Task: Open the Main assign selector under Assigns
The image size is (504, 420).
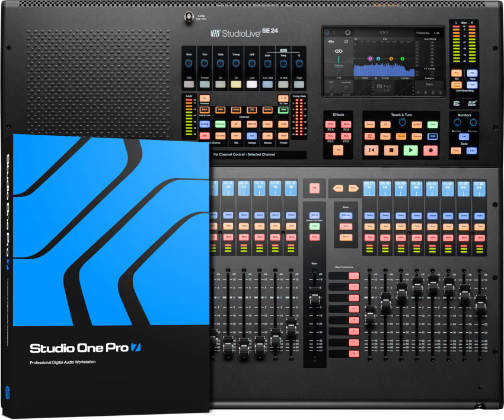Action: pyautogui.click(x=429, y=84)
